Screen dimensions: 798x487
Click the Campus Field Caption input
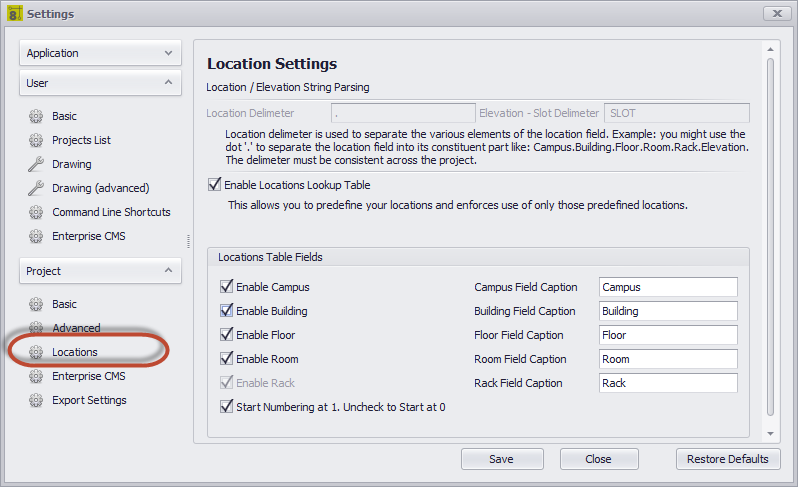[668, 287]
